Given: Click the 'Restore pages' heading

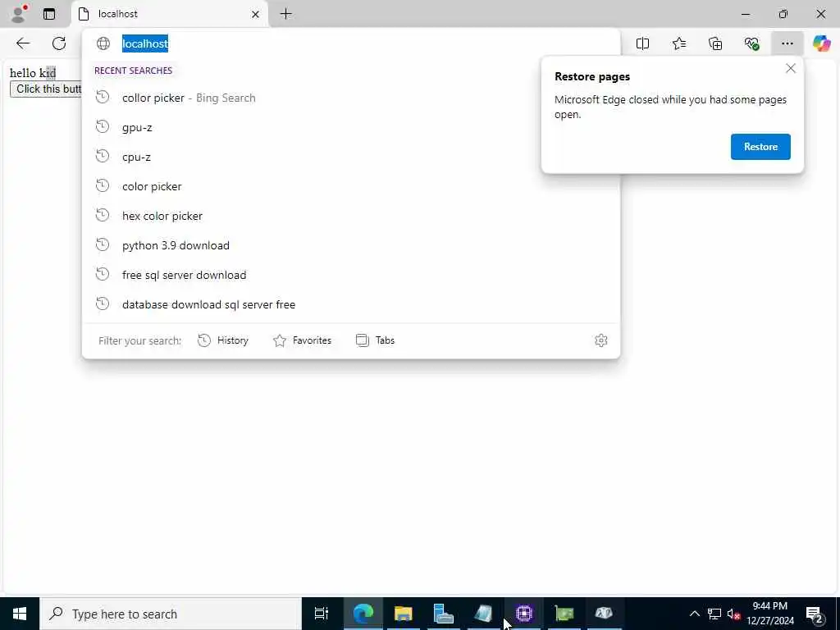Looking at the screenshot, I should [x=592, y=76].
